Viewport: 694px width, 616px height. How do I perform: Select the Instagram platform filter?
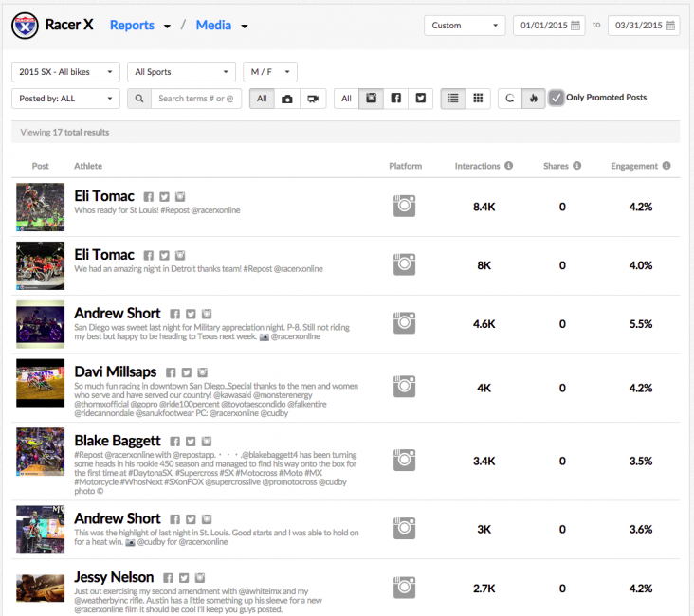point(372,99)
